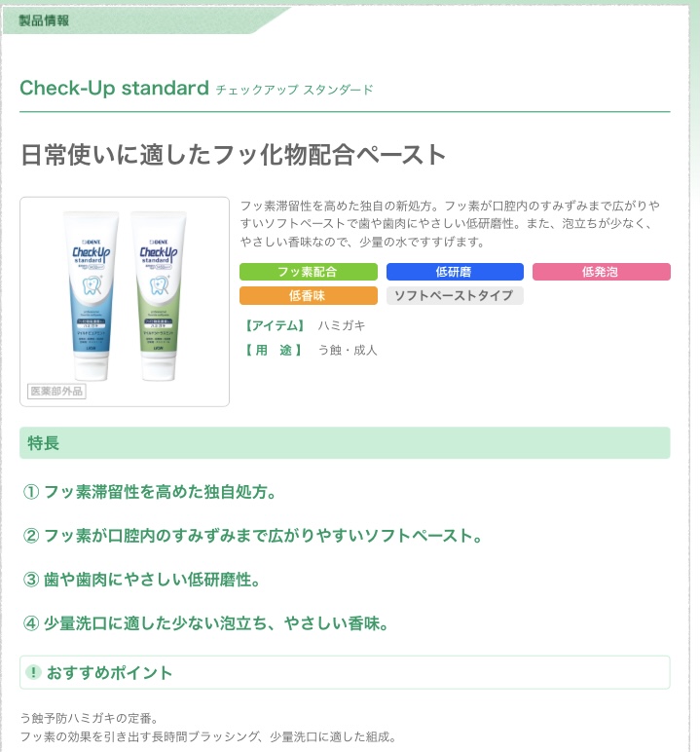The height and width of the screenshot is (752, 700).
Task: Select the gray ソフトペーストタイプ tag
Action: [x=455, y=295]
